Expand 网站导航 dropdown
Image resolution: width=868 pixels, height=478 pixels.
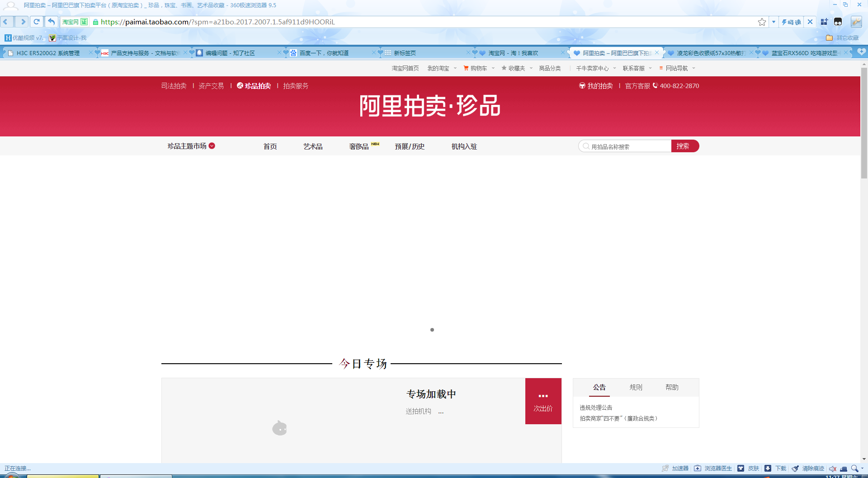pyautogui.click(x=694, y=68)
